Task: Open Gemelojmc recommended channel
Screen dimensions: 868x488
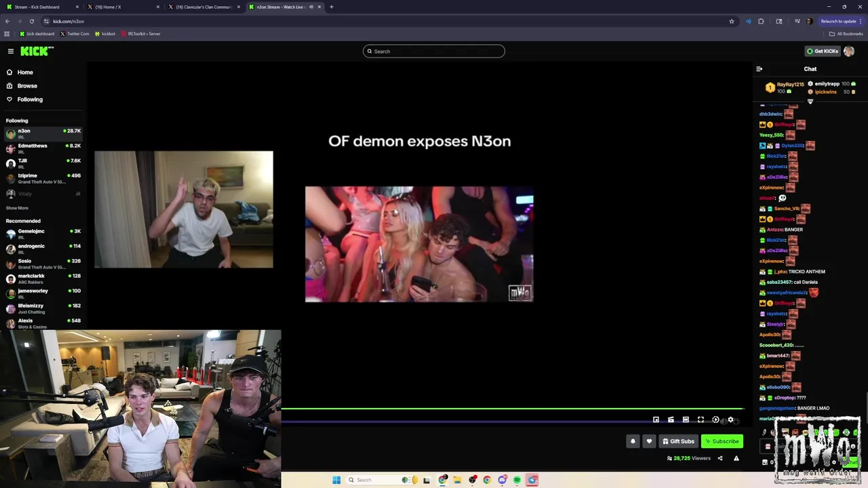Action: coord(43,233)
